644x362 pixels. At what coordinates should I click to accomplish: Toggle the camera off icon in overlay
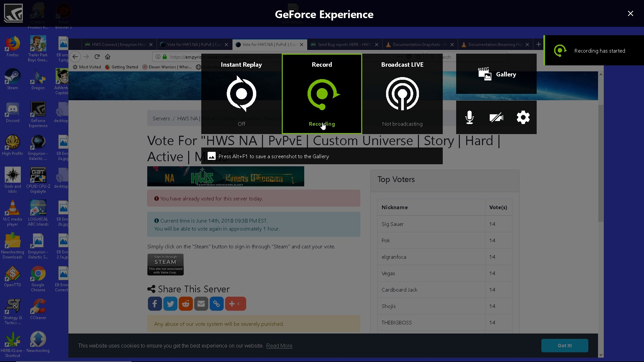496,117
